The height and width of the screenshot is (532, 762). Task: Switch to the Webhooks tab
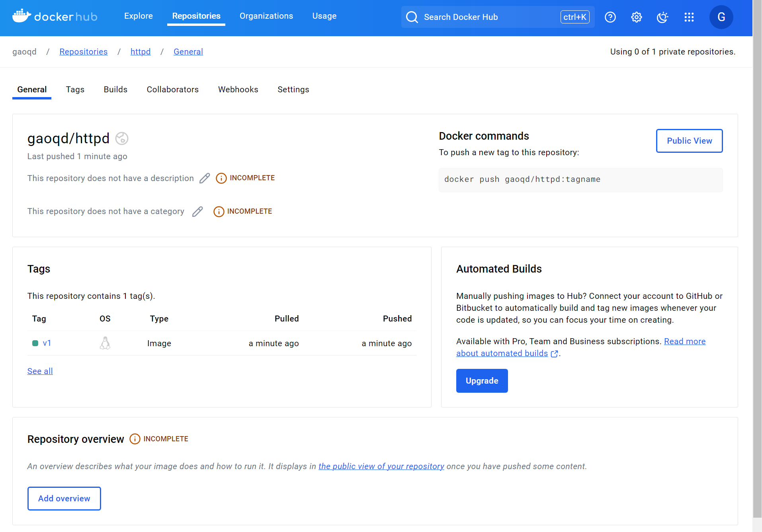click(x=238, y=90)
